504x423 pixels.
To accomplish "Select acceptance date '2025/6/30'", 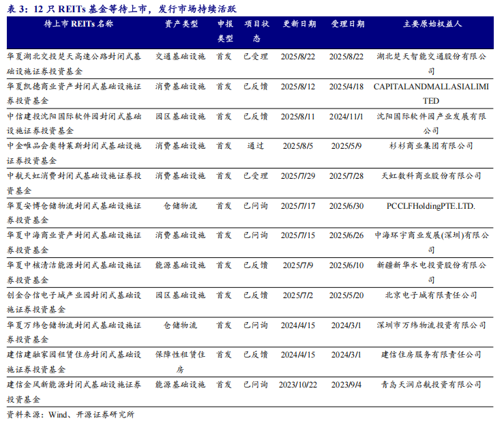I will click(x=346, y=206).
